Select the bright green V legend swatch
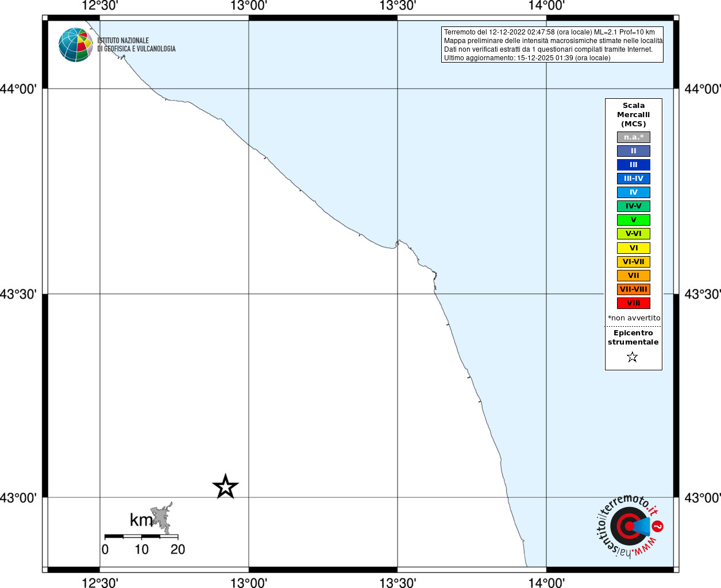721x588 pixels. pyautogui.click(x=634, y=220)
